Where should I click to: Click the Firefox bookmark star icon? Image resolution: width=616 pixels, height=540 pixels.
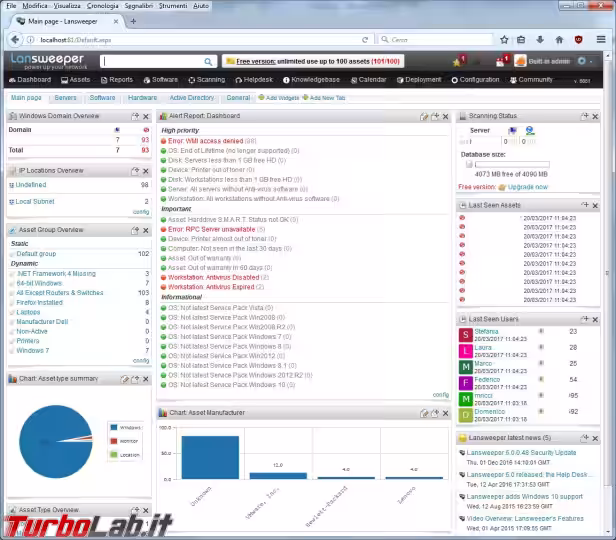pyautogui.click(x=504, y=40)
